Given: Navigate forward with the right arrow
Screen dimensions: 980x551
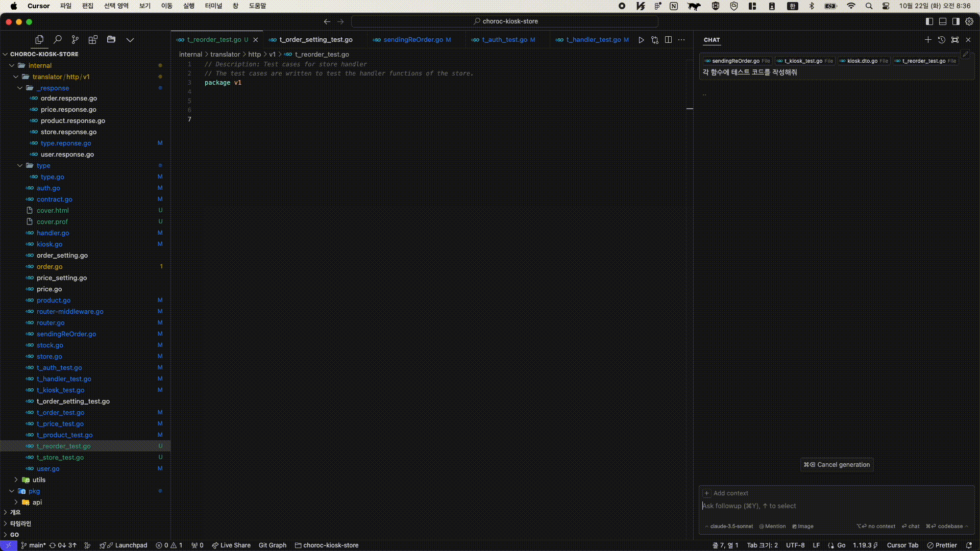Looking at the screenshot, I should (340, 21).
